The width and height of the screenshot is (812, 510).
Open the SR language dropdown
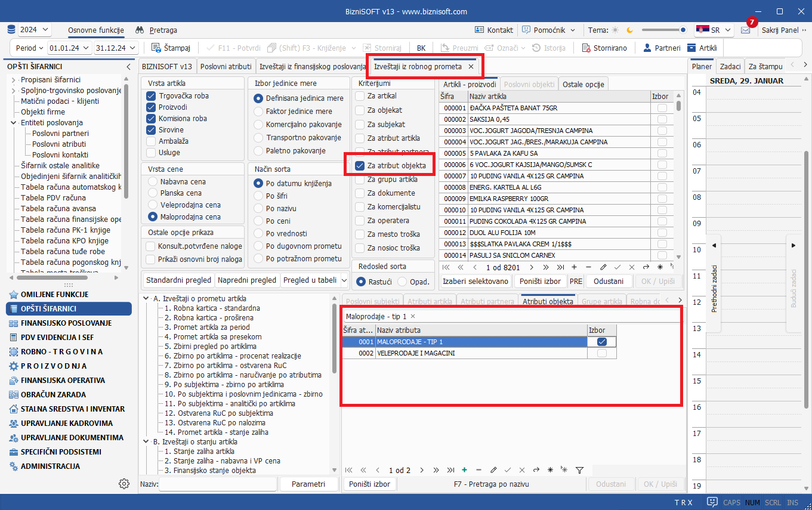(x=714, y=30)
